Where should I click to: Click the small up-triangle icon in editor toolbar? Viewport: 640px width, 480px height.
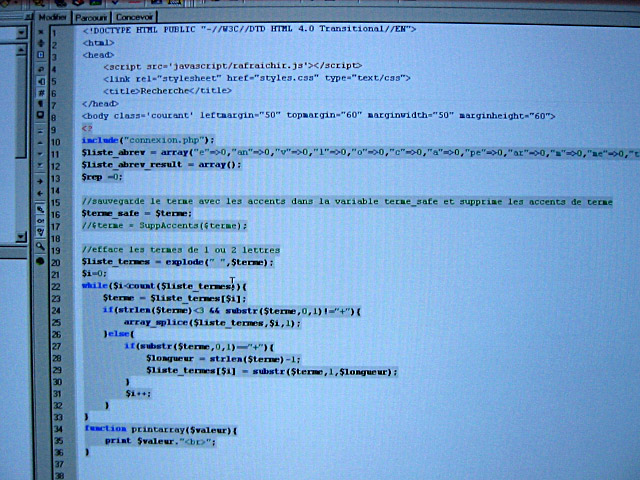click(40, 143)
